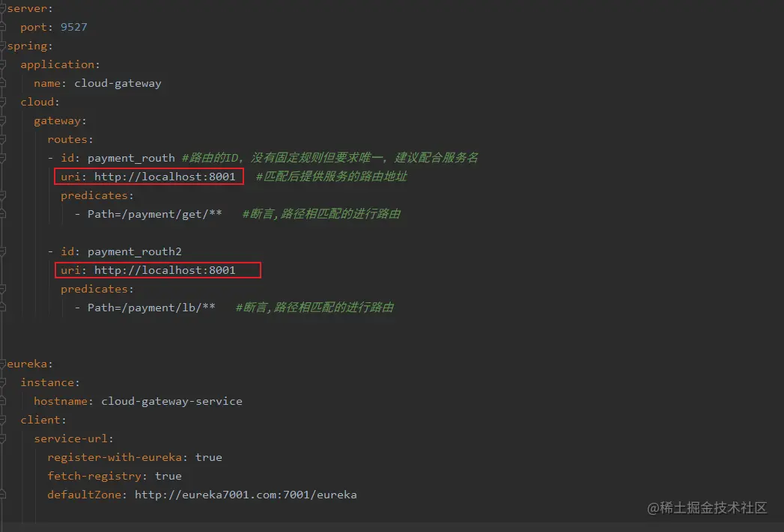This screenshot has width=784, height=532.
Task: Click the instance key
Action: [47, 382]
